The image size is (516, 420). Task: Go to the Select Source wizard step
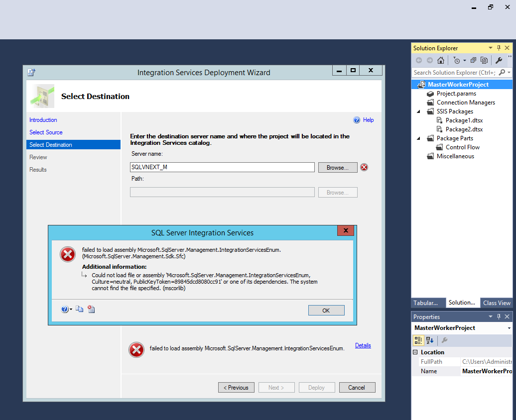pos(46,132)
